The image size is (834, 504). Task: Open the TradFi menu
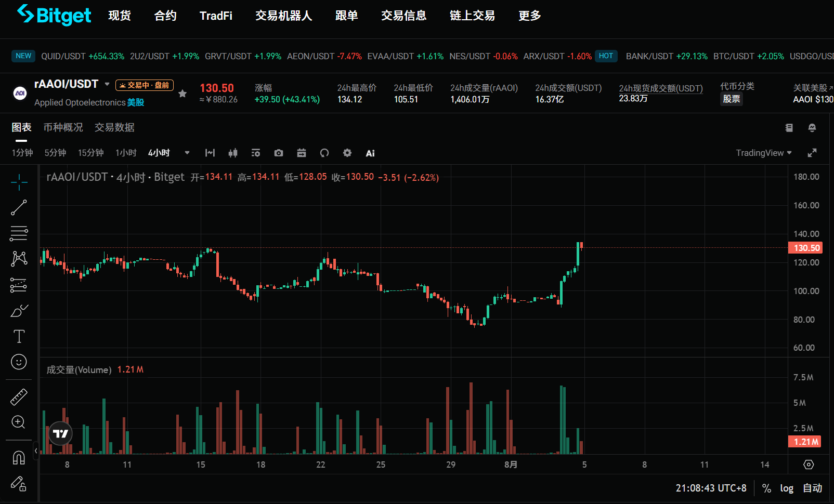(x=216, y=16)
